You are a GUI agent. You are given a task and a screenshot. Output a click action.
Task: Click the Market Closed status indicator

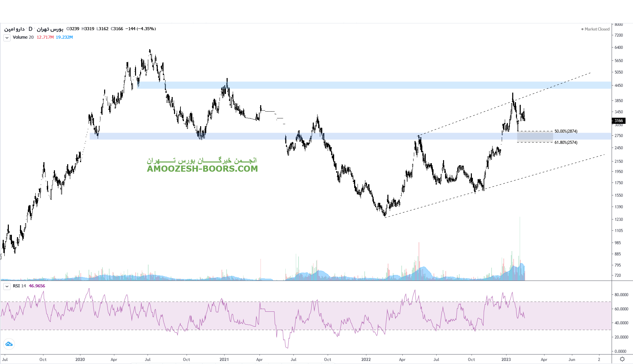(595, 29)
